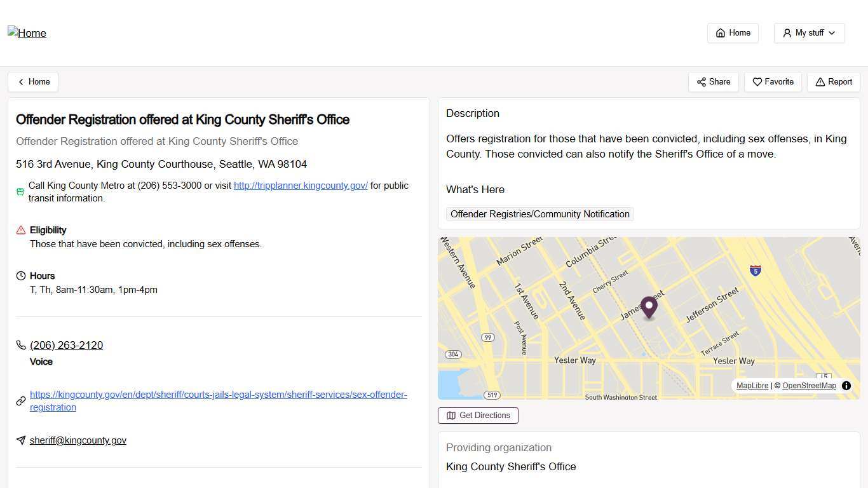Click the Offender Registries/Community Notification tag

click(x=539, y=214)
